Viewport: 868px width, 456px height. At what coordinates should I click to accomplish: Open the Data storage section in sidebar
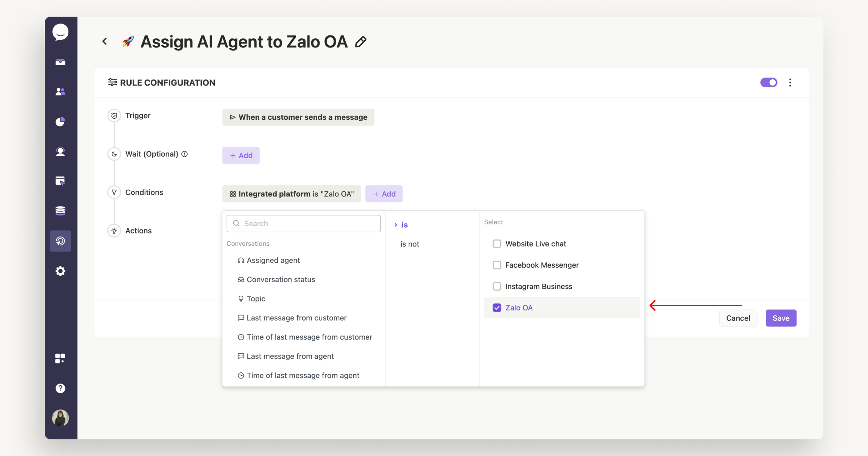click(x=60, y=211)
